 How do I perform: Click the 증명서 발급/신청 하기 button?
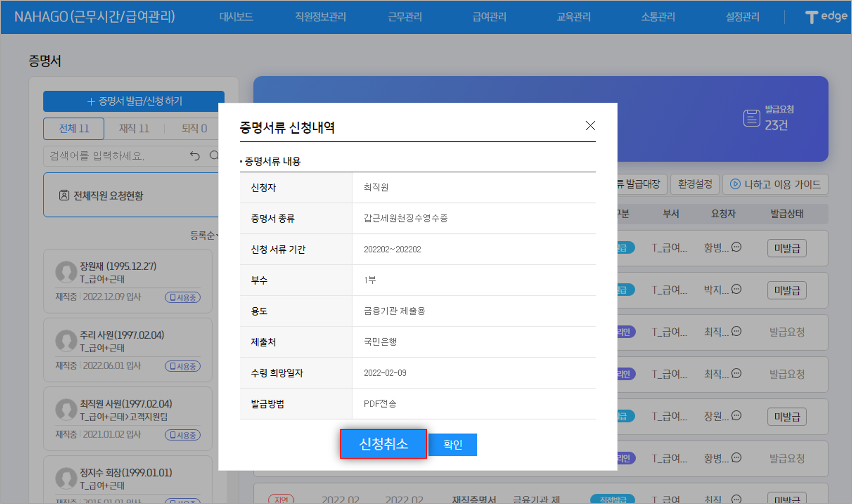coord(134,101)
